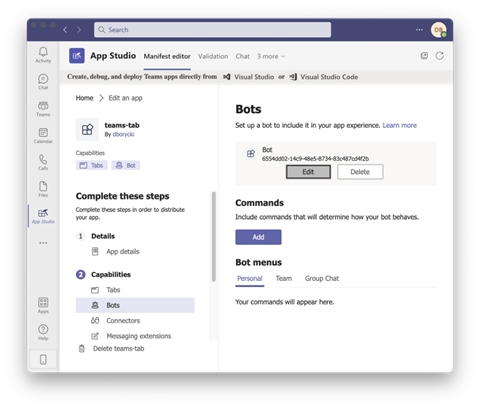Select the Bots capability step
This screenshot has height=408, width=480.
tap(135, 305)
